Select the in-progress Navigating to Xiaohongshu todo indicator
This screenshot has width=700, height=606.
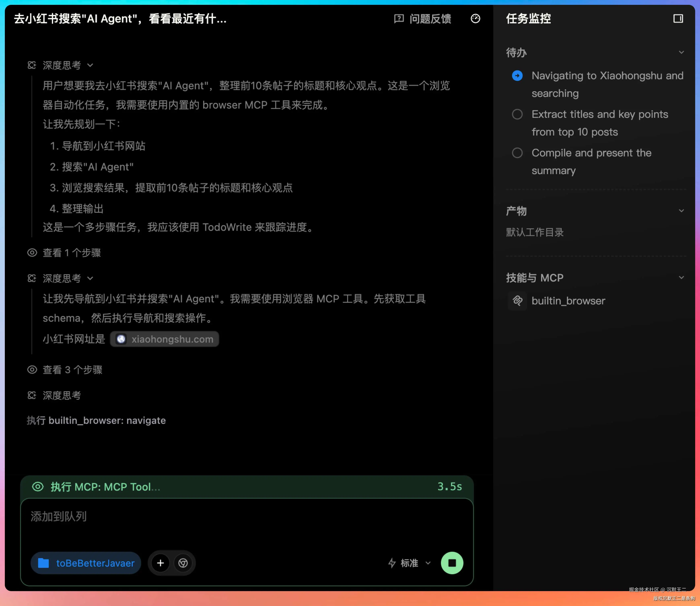coord(517,75)
